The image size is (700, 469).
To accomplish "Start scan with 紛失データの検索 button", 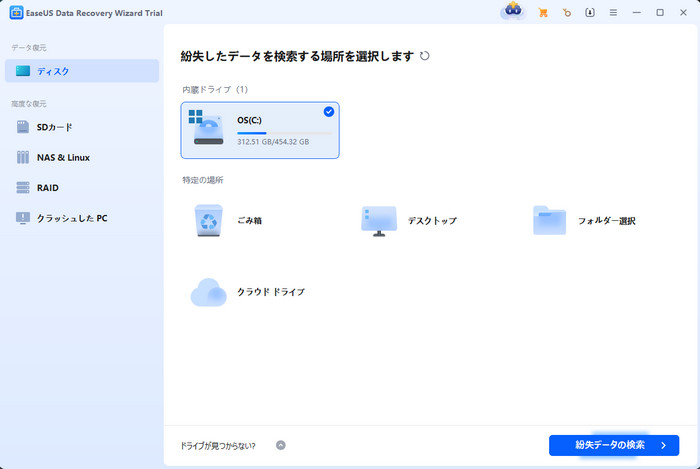I will pos(614,445).
